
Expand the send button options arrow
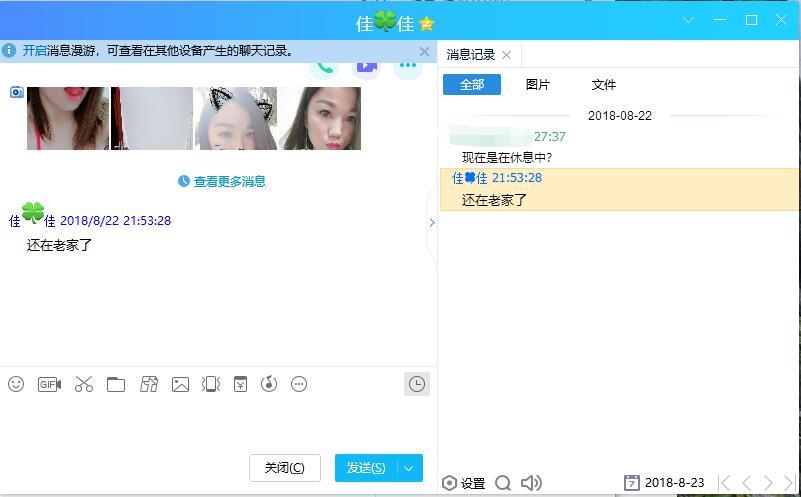[x=409, y=468]
